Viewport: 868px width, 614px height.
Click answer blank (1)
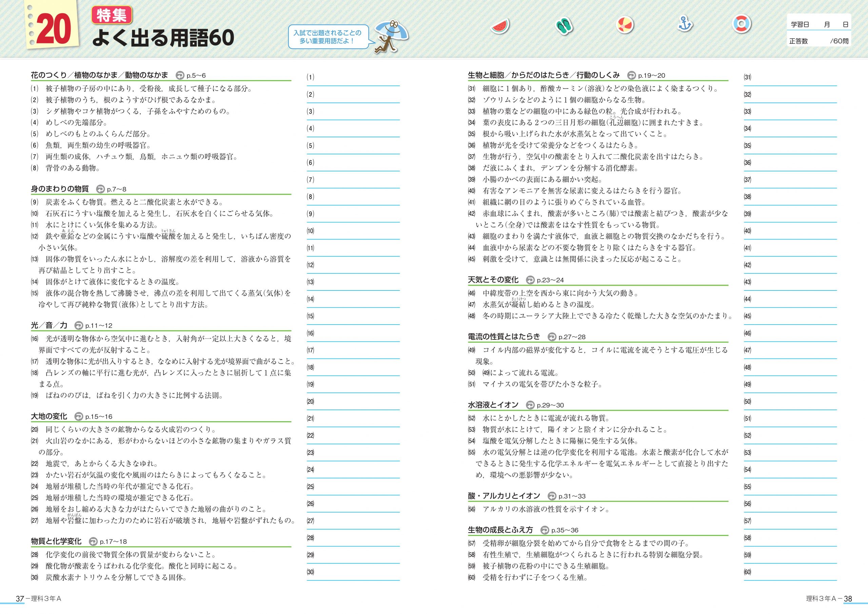(x=353, y=79)
